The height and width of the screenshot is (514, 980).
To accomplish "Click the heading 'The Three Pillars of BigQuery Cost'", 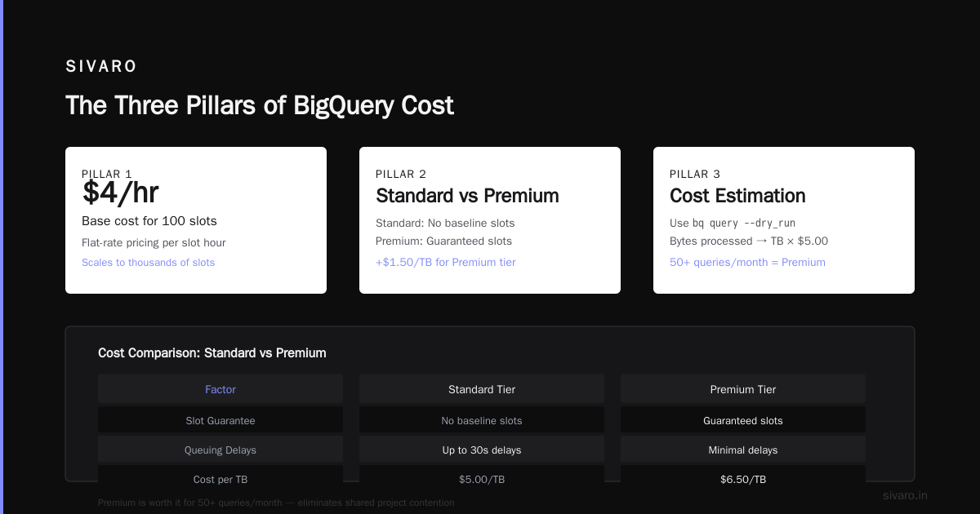I will pyautogui.click(x=259, y=105).
